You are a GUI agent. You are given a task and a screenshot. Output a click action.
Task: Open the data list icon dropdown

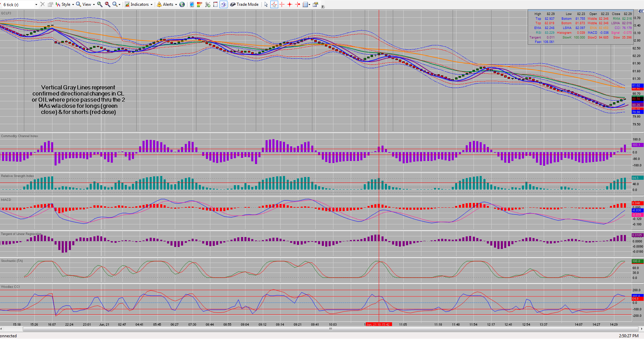coord(306,4)
